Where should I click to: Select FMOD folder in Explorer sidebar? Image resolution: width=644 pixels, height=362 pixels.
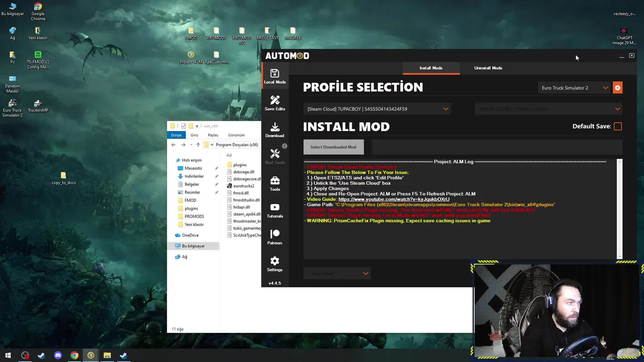point(190,201)
